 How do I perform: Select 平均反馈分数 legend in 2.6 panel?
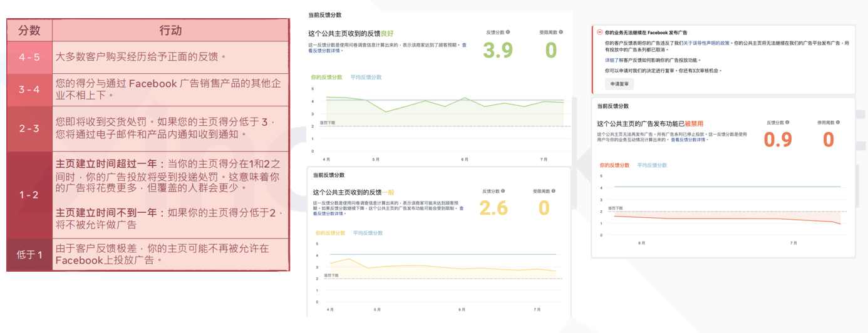point(368,233)
